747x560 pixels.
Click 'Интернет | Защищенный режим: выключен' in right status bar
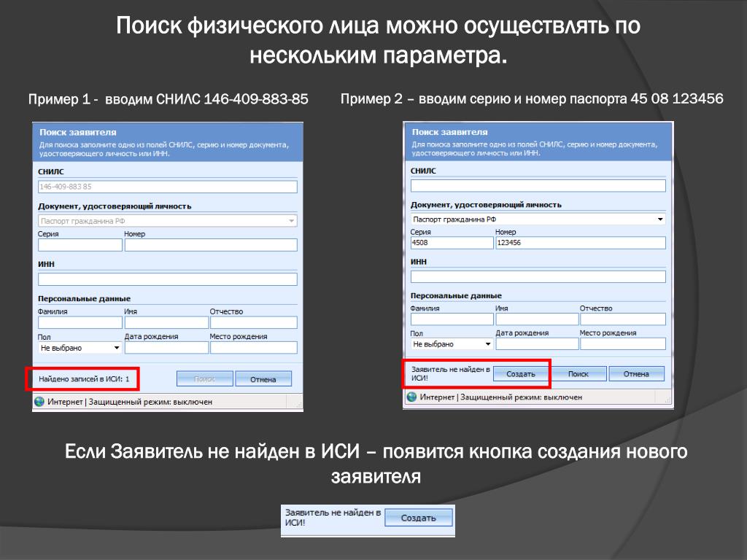(x=500, y=397)
